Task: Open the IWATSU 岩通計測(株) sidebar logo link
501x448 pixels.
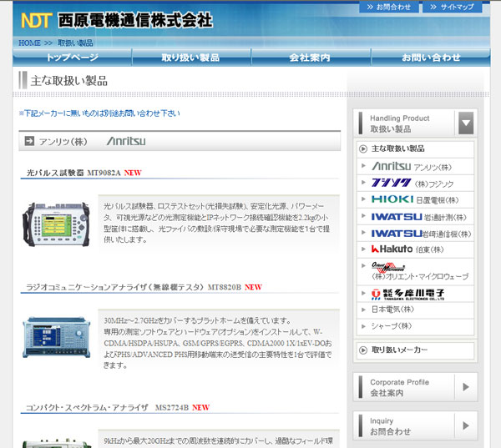Action: point(418,217)
